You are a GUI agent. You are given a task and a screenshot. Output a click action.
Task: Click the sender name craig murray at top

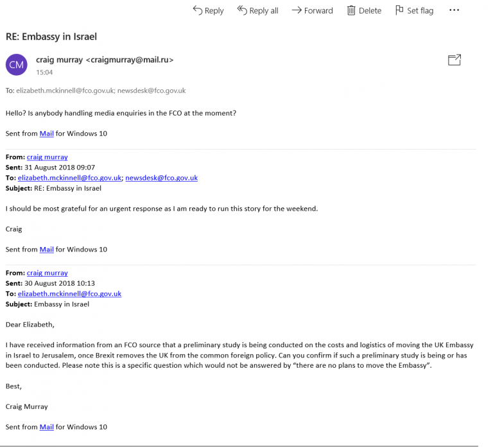[x=60, y=60]
